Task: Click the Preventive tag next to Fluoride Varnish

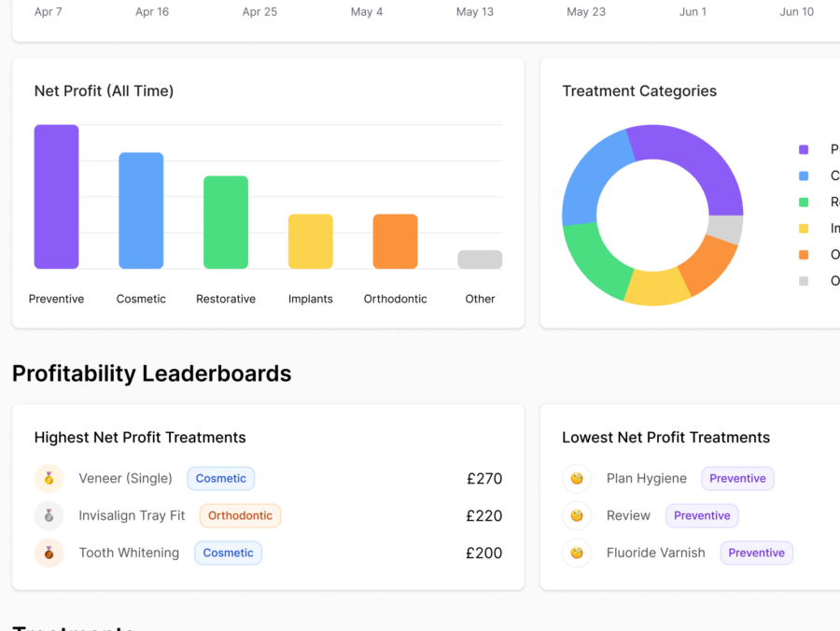Action: point(756,553)
